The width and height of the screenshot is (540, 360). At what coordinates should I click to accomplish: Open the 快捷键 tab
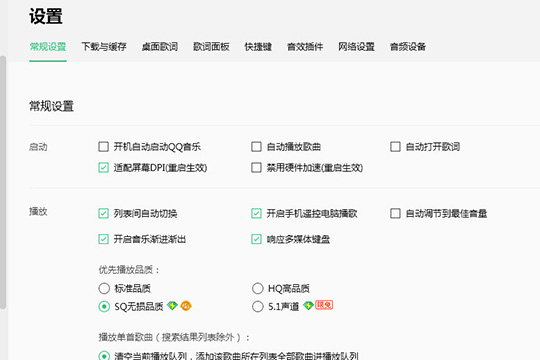coord(258,47)
